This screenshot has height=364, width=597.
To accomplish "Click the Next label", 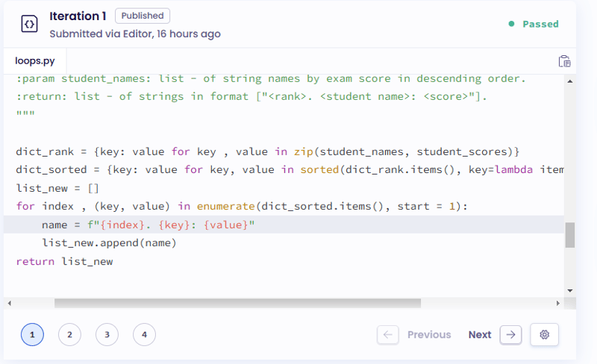I will pyautogui.click(x=480, y=335).
